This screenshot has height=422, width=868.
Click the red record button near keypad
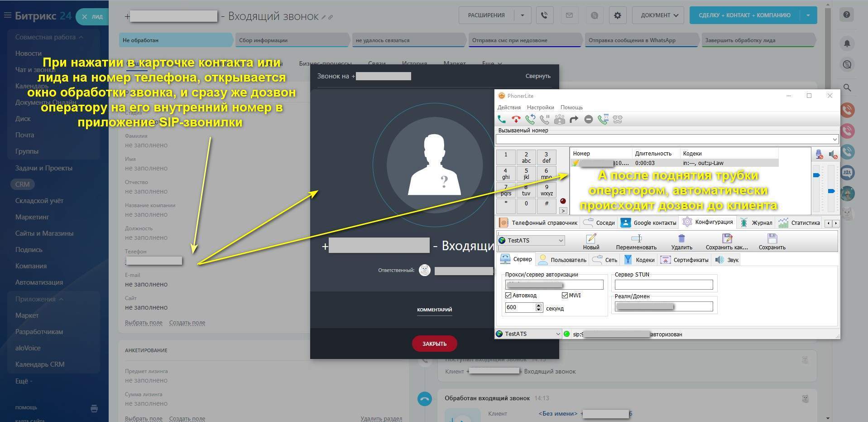[563, 201]
